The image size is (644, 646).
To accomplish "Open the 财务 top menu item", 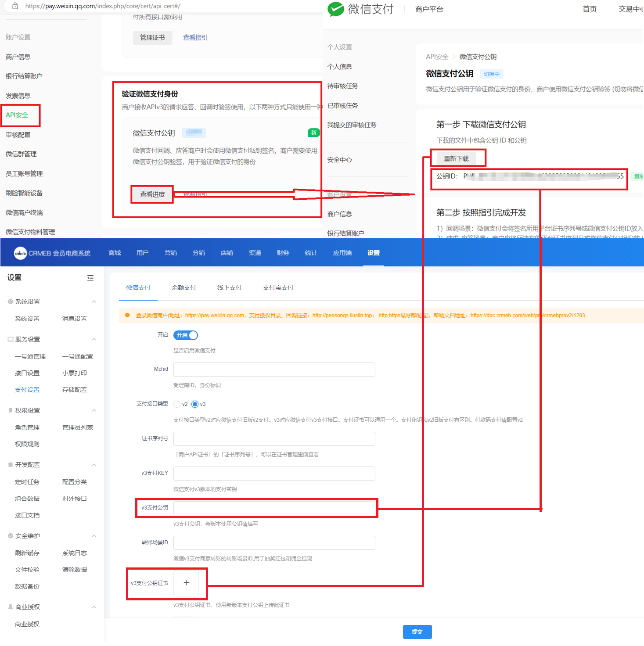I will [x=283, y=253].
